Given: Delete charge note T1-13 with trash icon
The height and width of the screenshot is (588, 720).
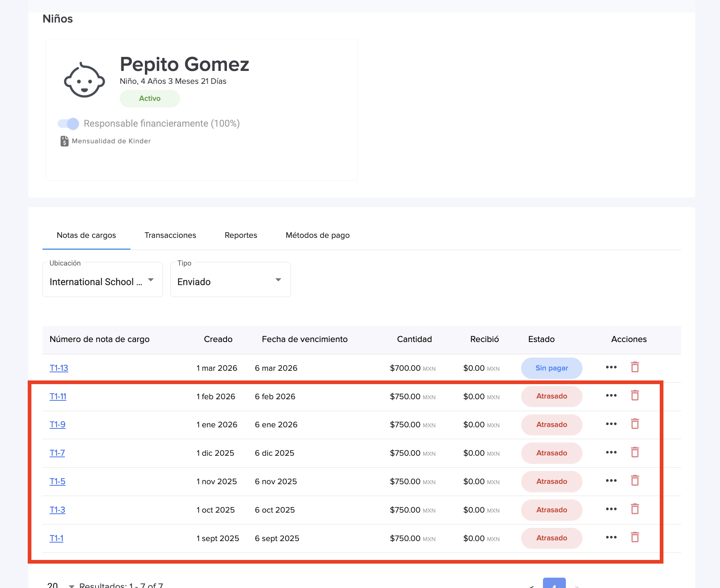Looking at the screenshot, I should [635, 367].
